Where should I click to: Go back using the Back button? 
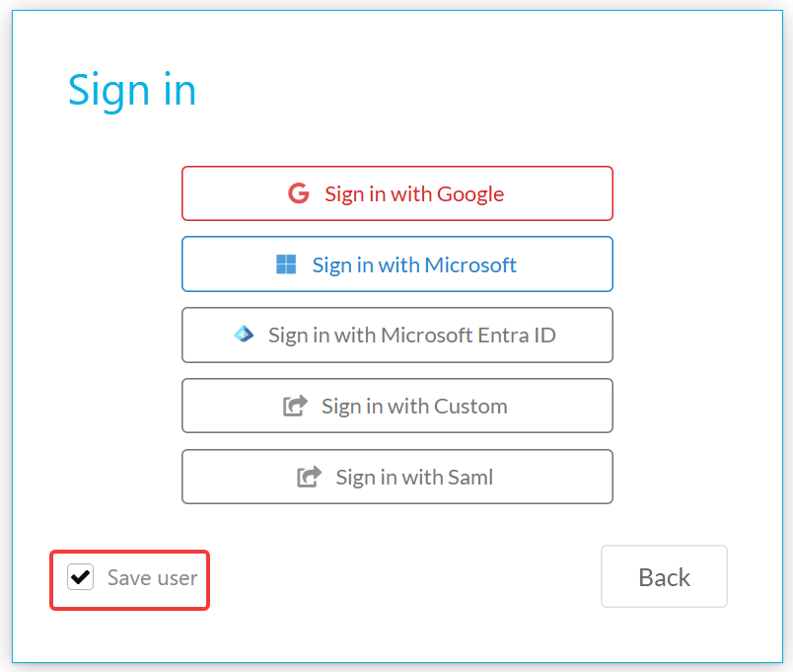point(664,576)
